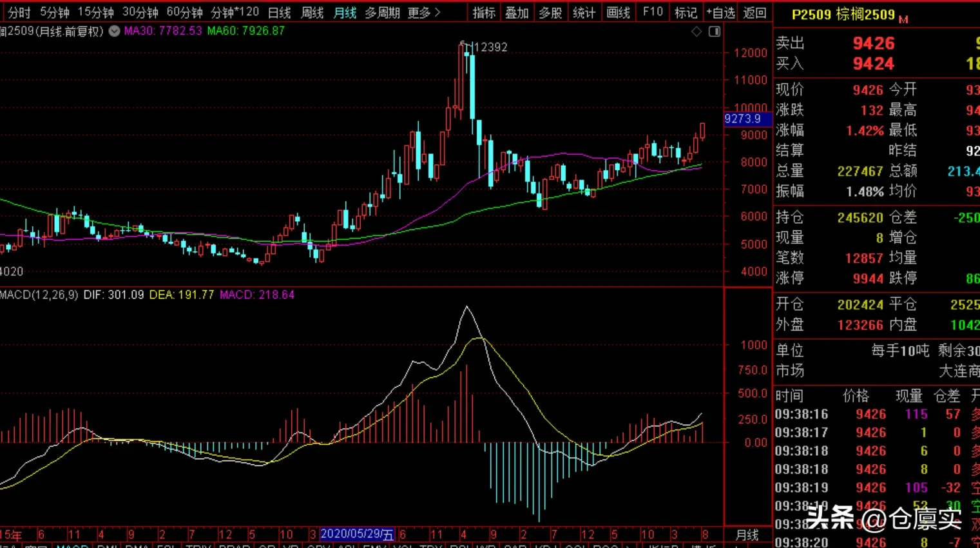980x548 pixels.
Task: Open the 画线 drawing tools
Action: tap(618, 12)
